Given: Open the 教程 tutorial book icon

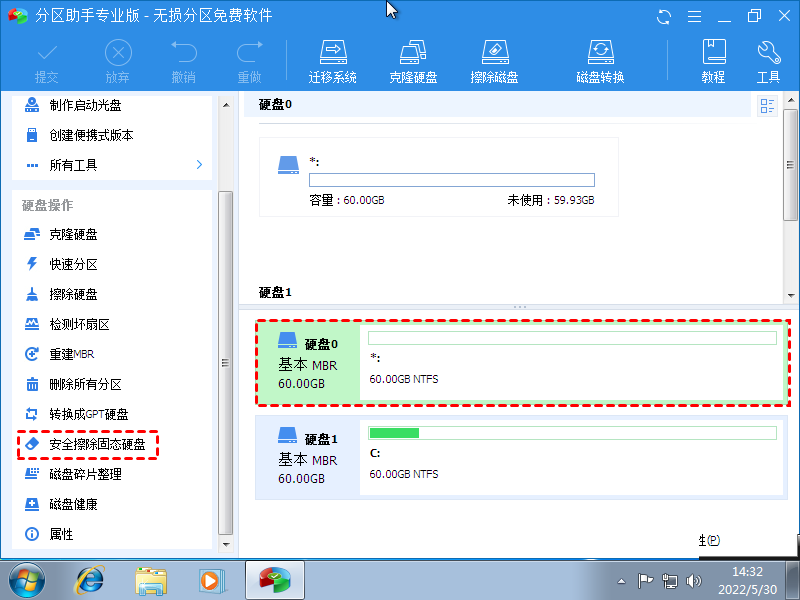Looking at the screenshot, I should point(713,62).
